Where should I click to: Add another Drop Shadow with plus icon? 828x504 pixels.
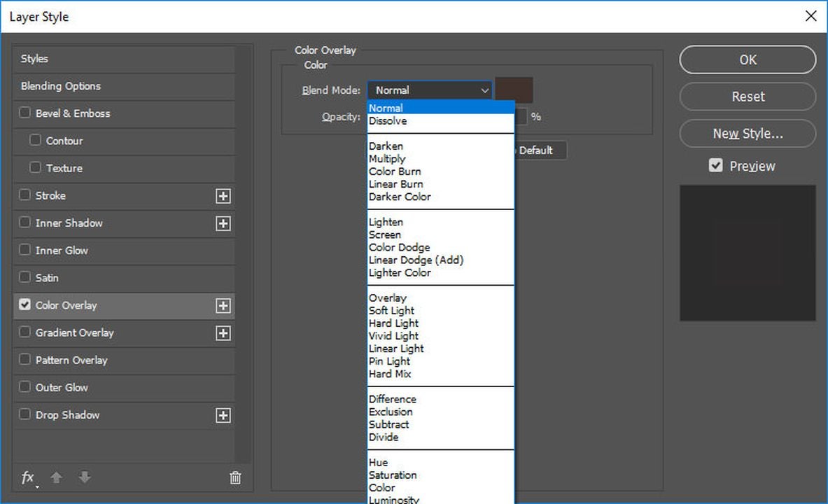[223, 416]
